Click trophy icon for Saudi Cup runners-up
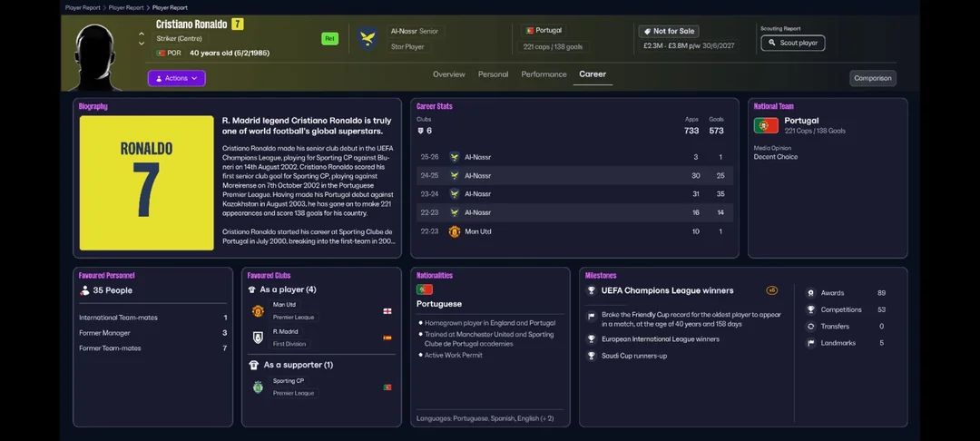Screen dimensions: 980x441 pos(591,356)
